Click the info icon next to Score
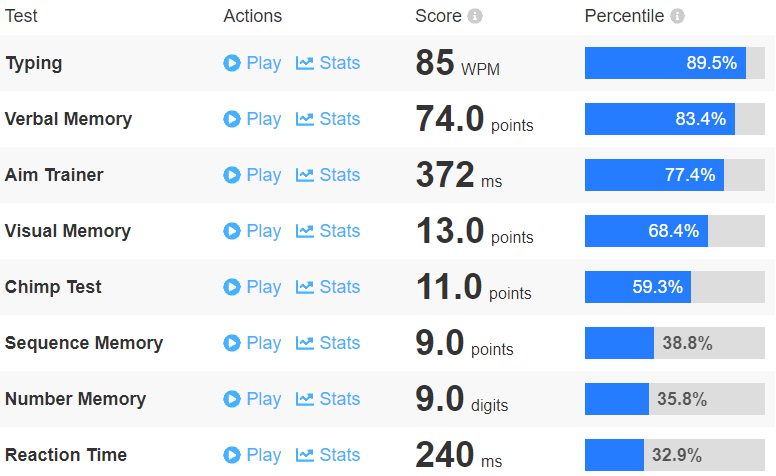The height and width of the screenshot is (476, 776). tap(475, 16)
